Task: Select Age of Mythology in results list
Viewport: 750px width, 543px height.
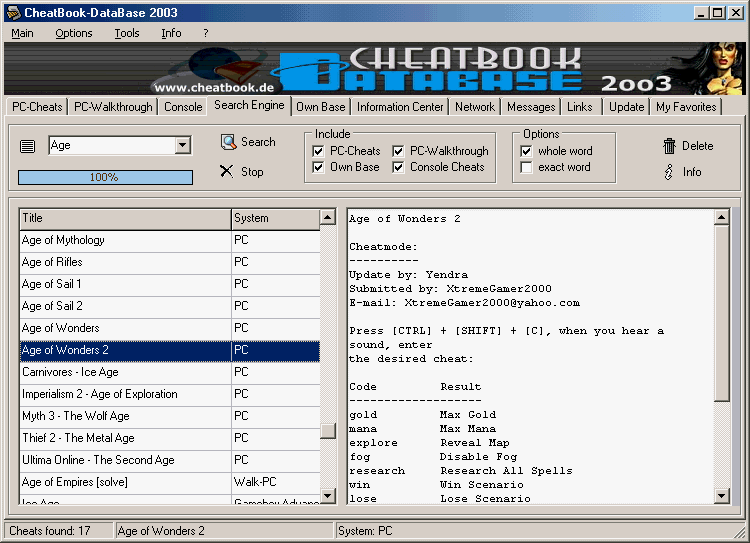Action: [x=124, y=240]
